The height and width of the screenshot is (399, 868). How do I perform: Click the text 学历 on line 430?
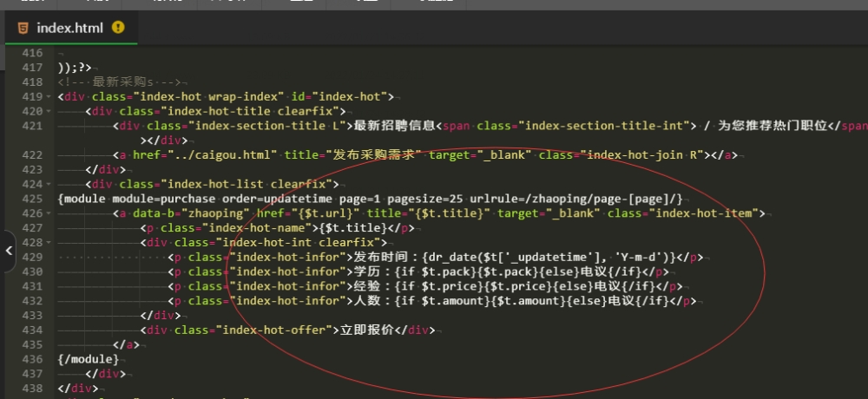[x=367, y=271]
